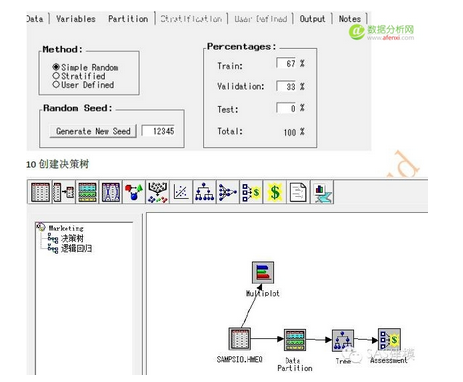Switch to the Notes tab
463x382 pixels.
(350, 19)
